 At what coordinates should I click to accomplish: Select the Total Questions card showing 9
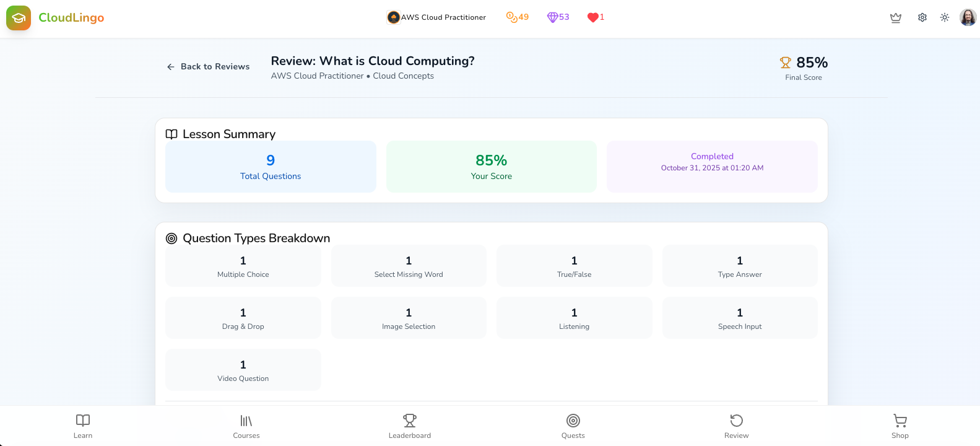pyautogui.click(x=271, y=167)
